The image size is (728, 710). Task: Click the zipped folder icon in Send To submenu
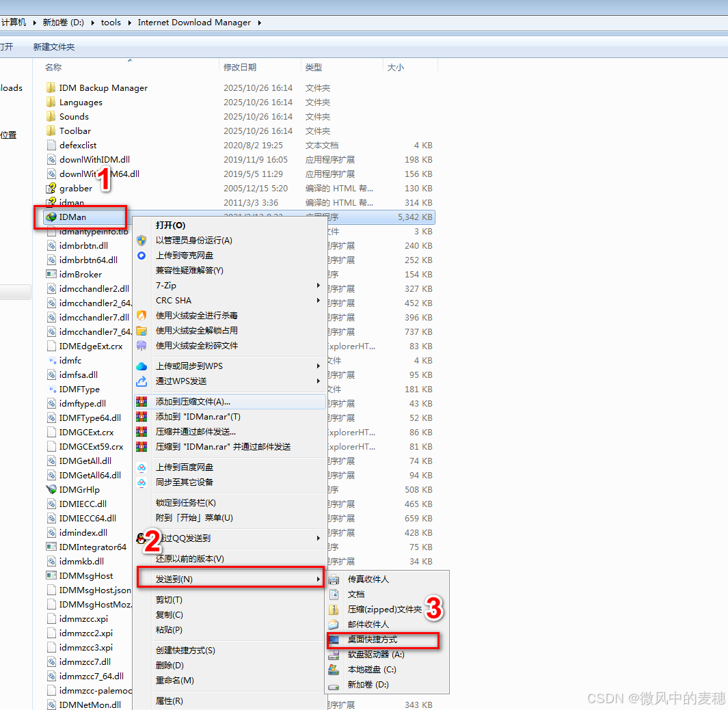pyautogui.click(x=334, y=610)
